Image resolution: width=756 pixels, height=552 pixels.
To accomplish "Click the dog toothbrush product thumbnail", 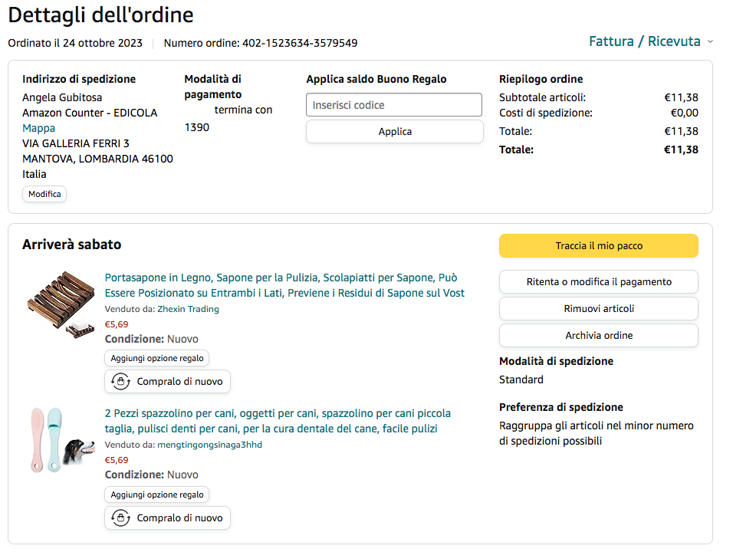I will click(60, 439).
